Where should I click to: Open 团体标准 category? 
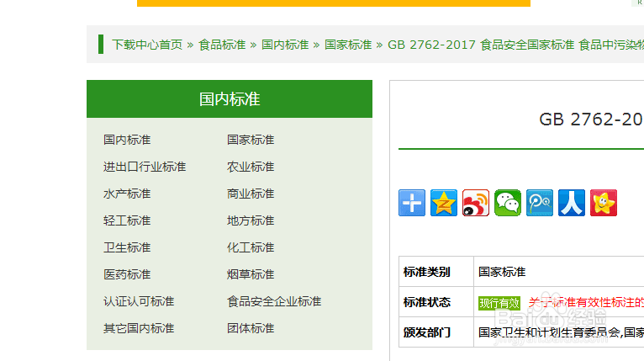(x=251, y=328)
